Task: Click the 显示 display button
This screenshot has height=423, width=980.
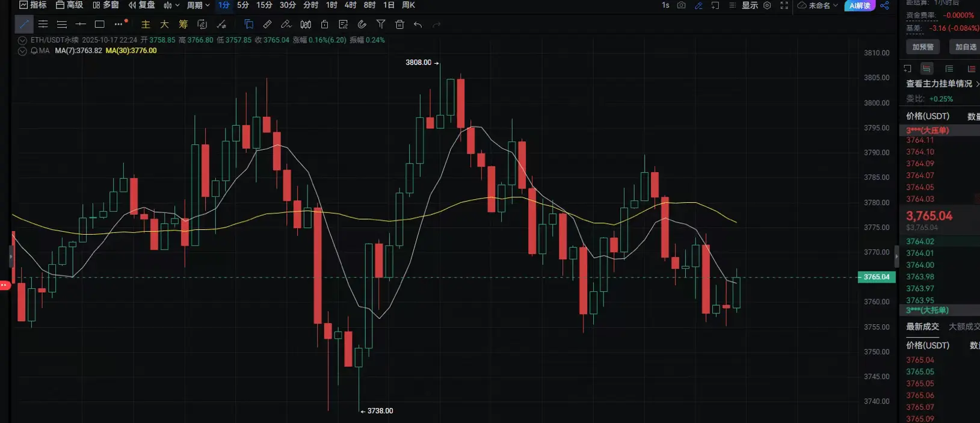Action: [x=750, y=5]
